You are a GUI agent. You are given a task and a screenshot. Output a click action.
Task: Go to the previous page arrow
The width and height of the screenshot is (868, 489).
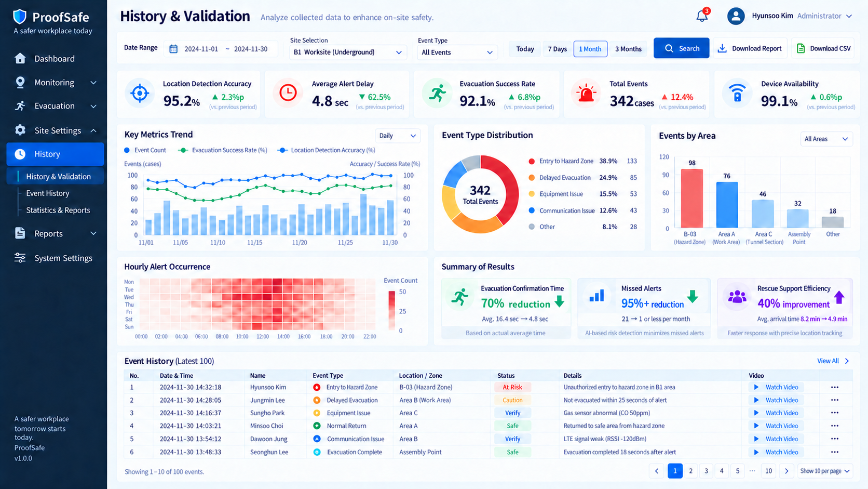[x=657, y=471]
